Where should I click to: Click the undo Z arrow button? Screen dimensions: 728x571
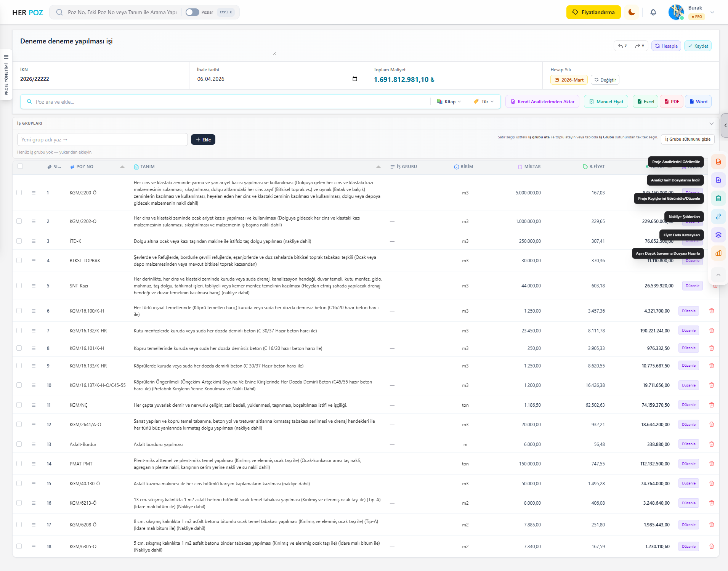(622, 46)
